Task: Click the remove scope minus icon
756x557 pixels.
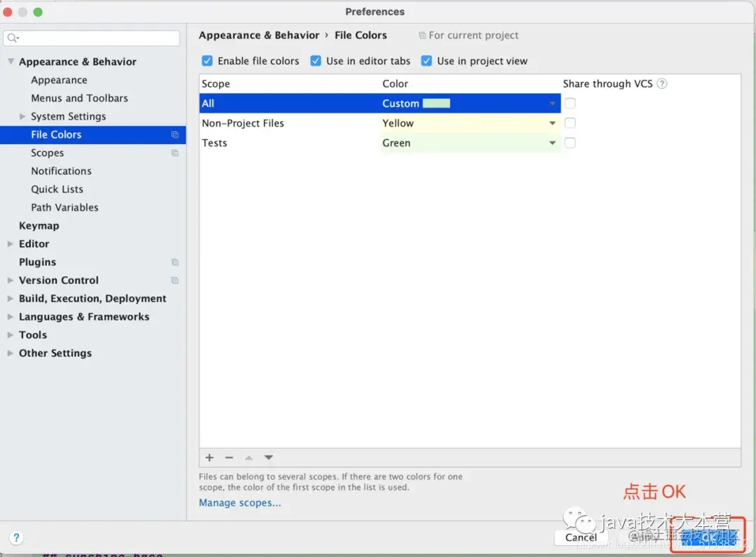Action: tap(229, 458)
